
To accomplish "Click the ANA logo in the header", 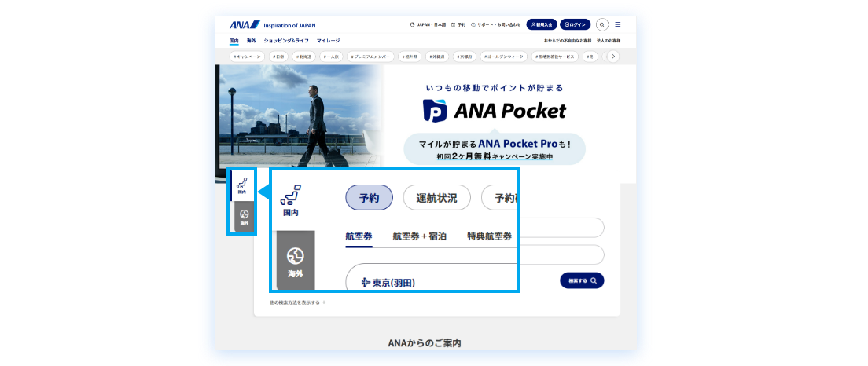I will (x=240, y=24).
